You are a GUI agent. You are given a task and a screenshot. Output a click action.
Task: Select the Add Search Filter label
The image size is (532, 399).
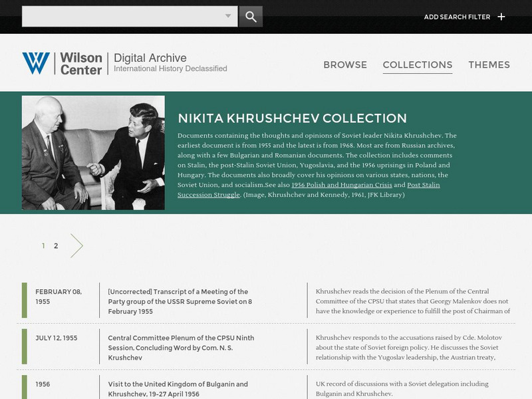pos(457,17)
